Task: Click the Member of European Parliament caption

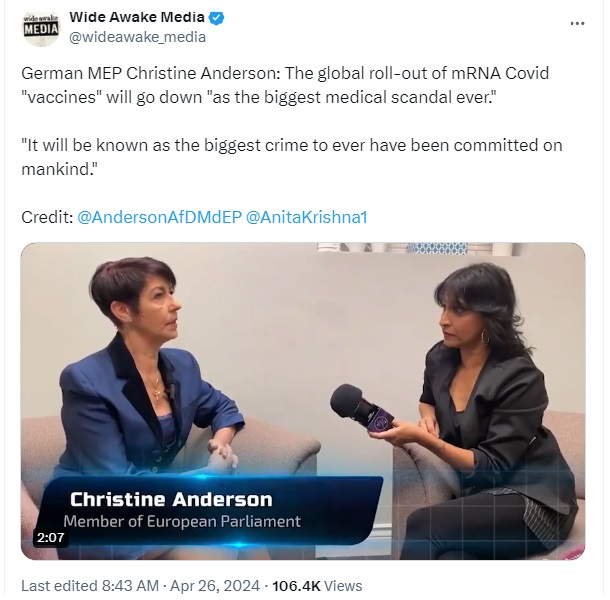Action: click(x=182, y=521)
